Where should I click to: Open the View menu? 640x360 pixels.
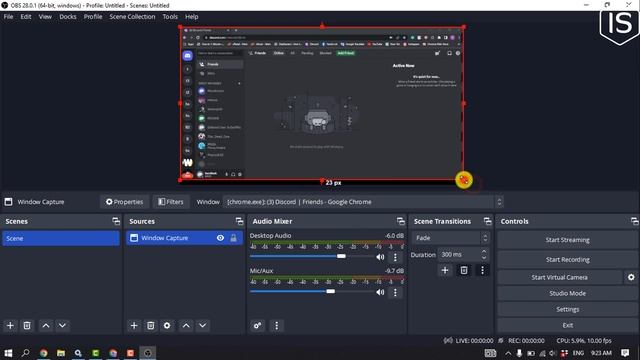[x=45, y=17]
